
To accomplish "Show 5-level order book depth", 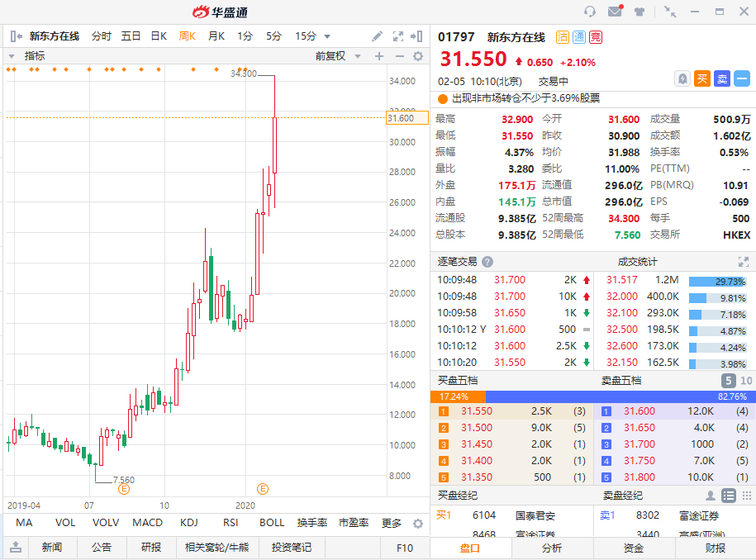I will coord(729,381).
